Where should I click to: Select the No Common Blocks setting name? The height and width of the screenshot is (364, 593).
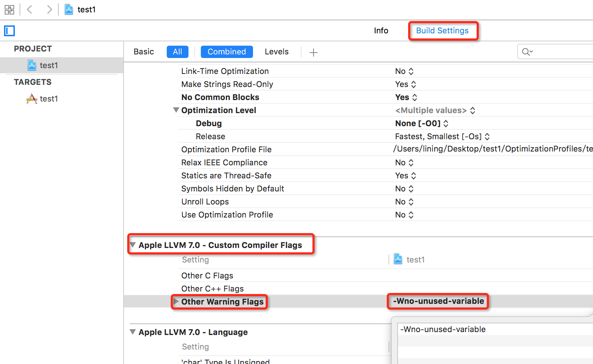tap(220, 97)
